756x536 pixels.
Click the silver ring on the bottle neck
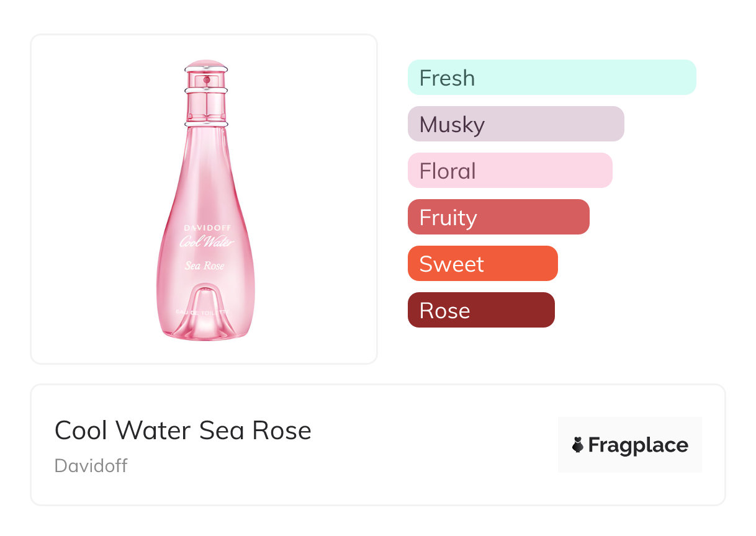[x=207, y=91]
